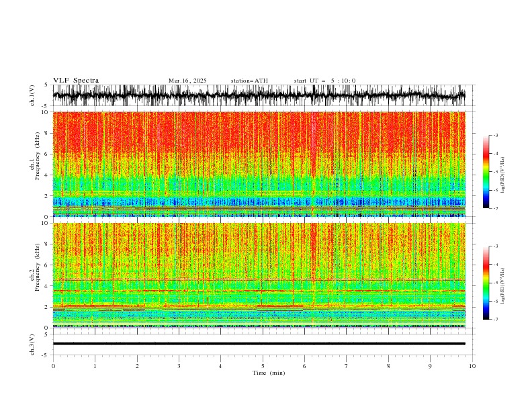Click inside the ch.1 spectrogram panel
The image size is (532, 411).
259,164
